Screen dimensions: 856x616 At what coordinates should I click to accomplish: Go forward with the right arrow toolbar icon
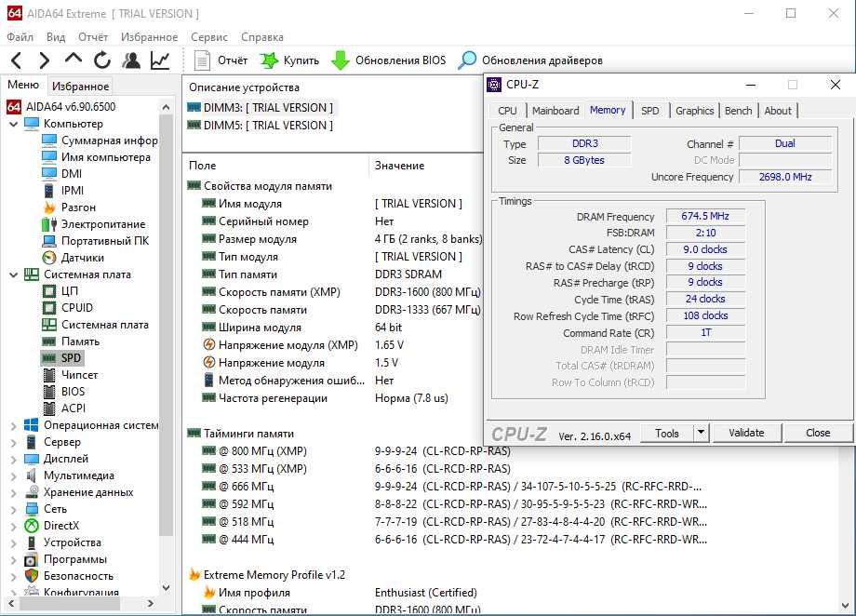tap(45, 60)
